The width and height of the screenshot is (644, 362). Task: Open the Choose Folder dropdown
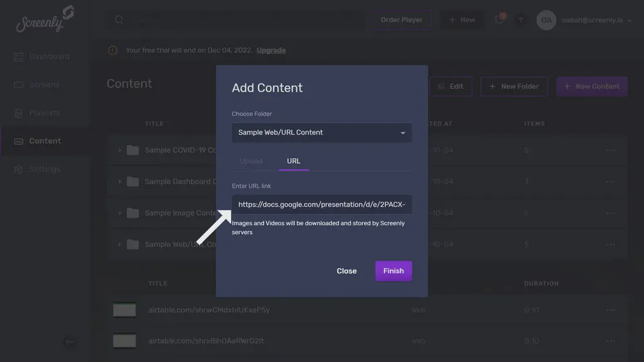[x=321, y=133]
